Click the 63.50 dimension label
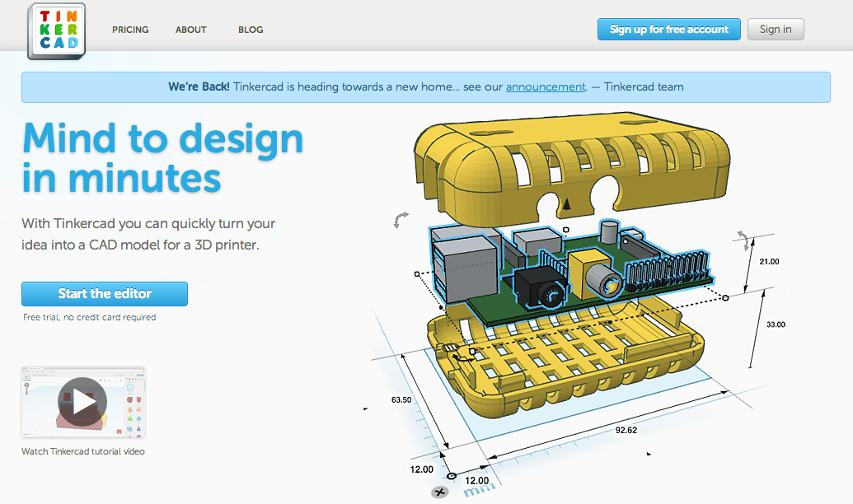853x504 pixels. [x=401, y=399]
